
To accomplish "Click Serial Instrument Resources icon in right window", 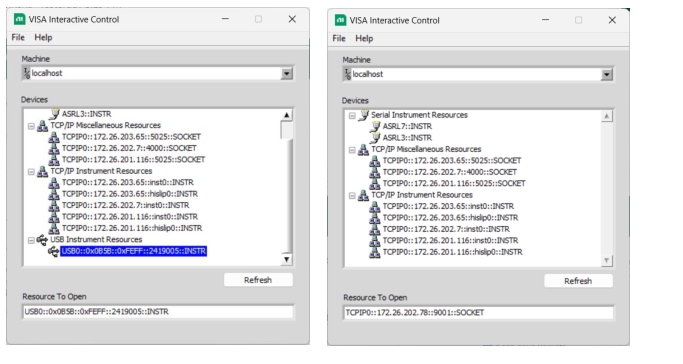I will [363, 115].
